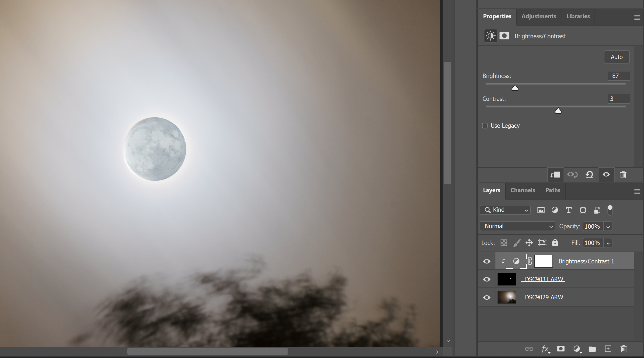Switch to the Adjustments tab
The height and width of the screenshot is (358, 644).
coord(539,17)
